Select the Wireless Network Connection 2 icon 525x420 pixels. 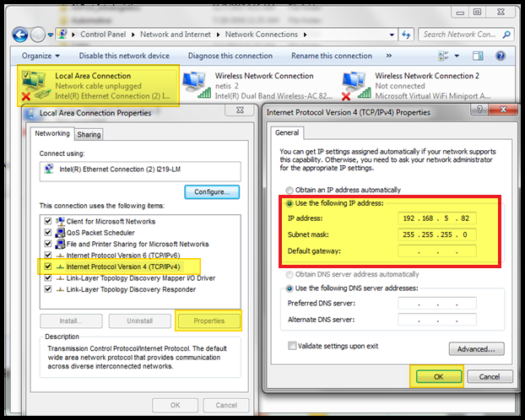pos(356,86)
